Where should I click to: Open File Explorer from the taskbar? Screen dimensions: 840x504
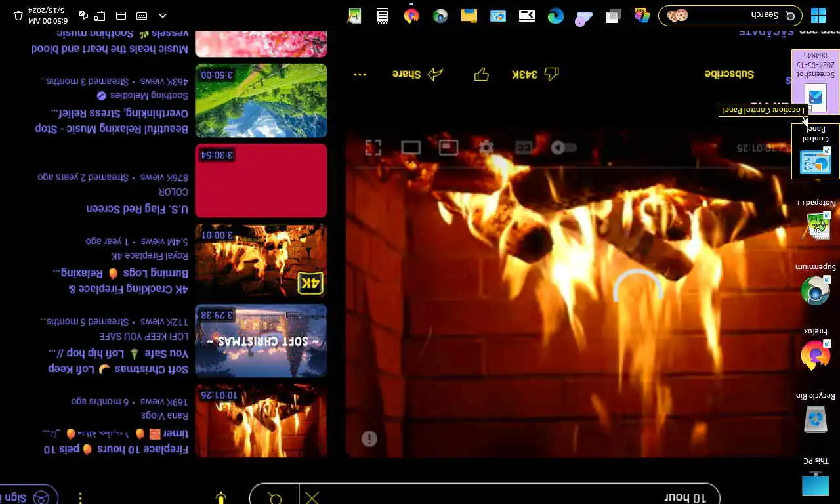tap(469, 16)
